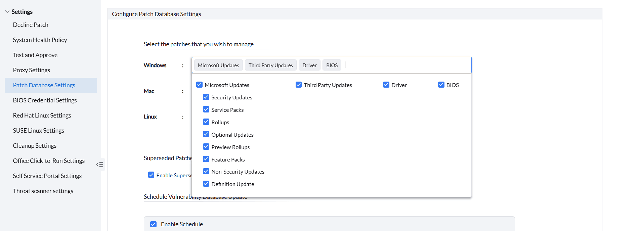Click the Microsoft Updates tag in field

pyautogui.click(x=218, y=65)
